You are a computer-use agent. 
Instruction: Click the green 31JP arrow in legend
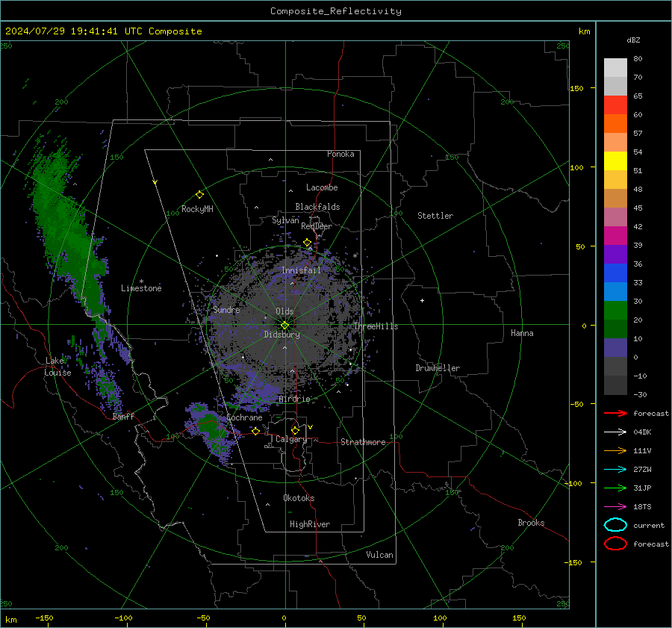[x=615, y=488]
